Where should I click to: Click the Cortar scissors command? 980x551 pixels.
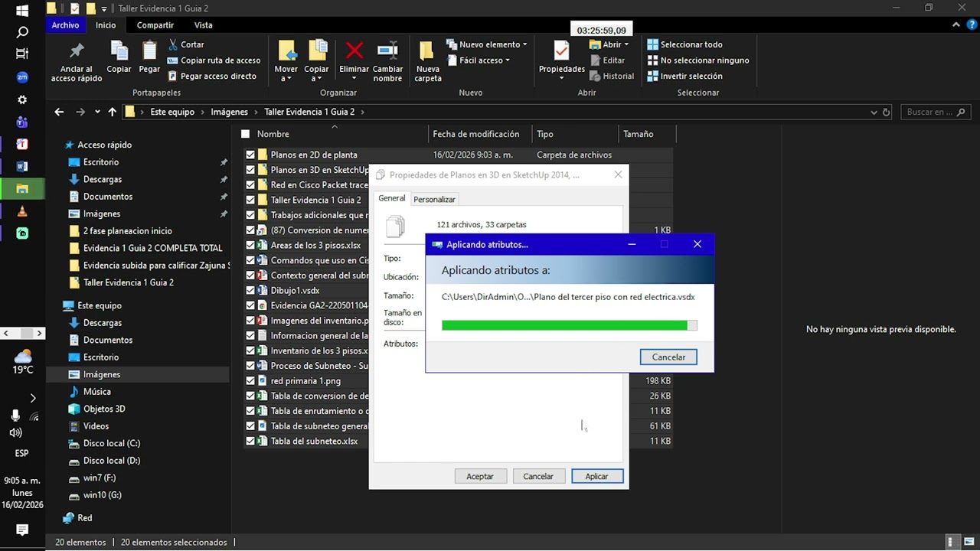click(x=185, y=44)
